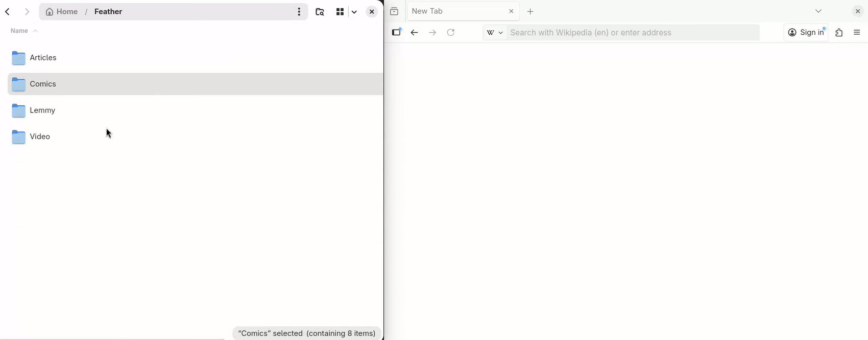
Task: Expand the view options dropdown chevron
Action: click(x=354, y=12)
